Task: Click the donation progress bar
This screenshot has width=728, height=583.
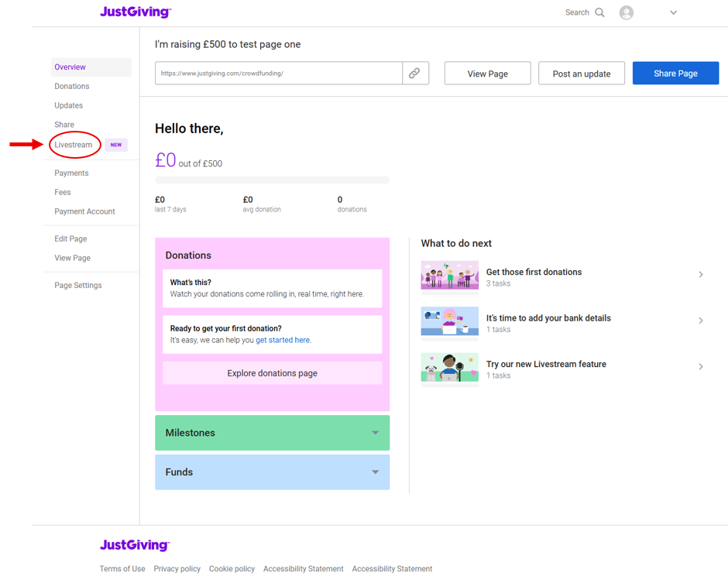Action: pos(272,180)
